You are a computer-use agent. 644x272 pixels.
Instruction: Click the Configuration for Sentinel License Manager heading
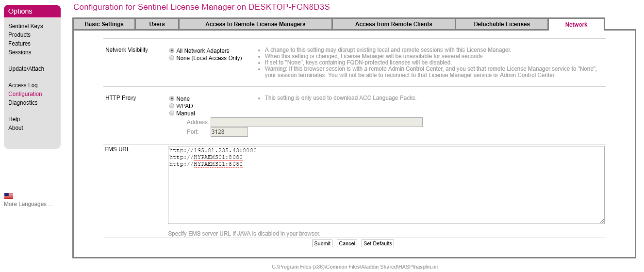point(201,7)
